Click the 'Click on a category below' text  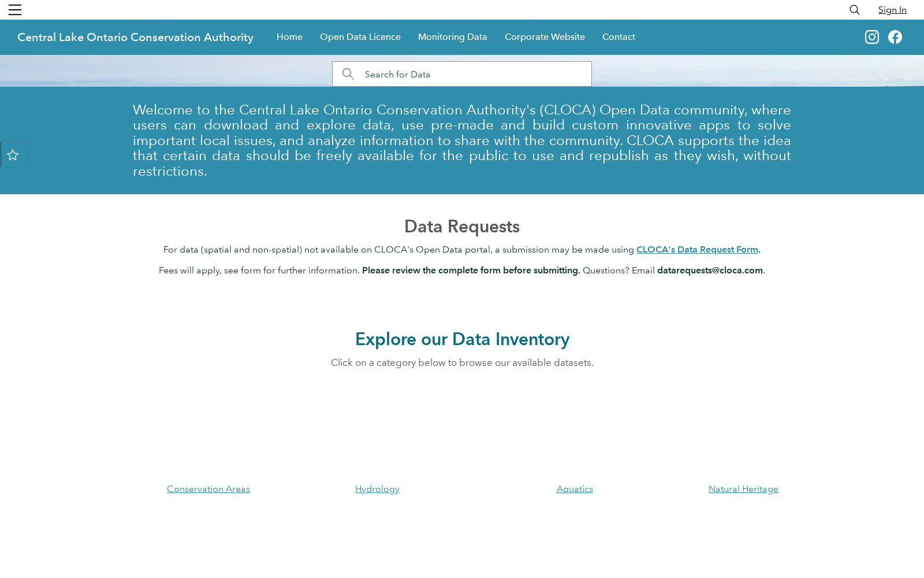point(462,363)
